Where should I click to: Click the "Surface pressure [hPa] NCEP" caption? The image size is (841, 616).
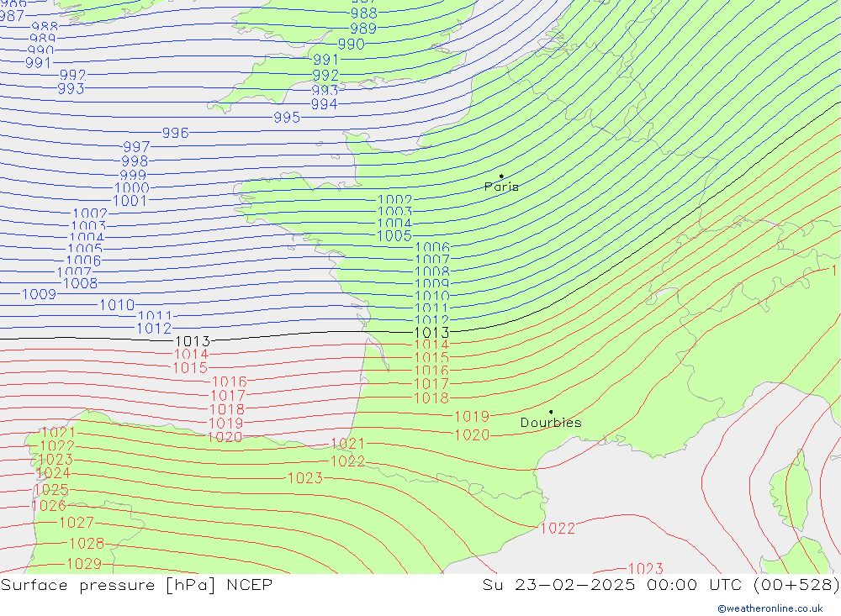(x=136, y=584)
